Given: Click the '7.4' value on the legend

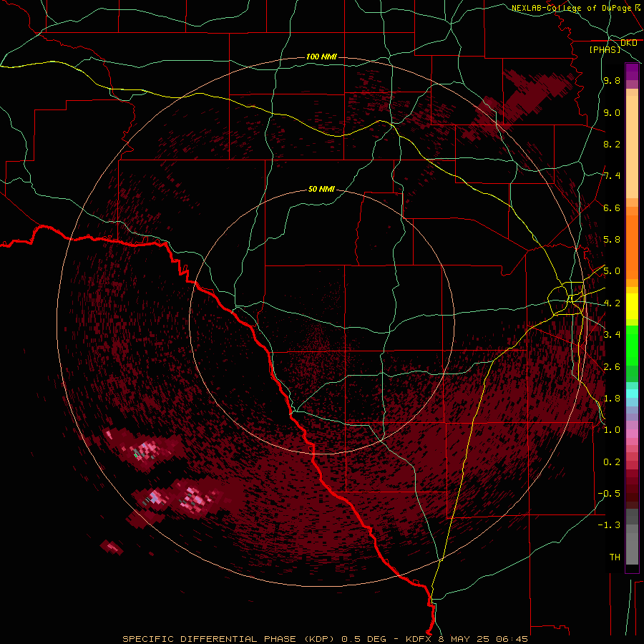Looking at the screenshot, I should coord(612,176).
